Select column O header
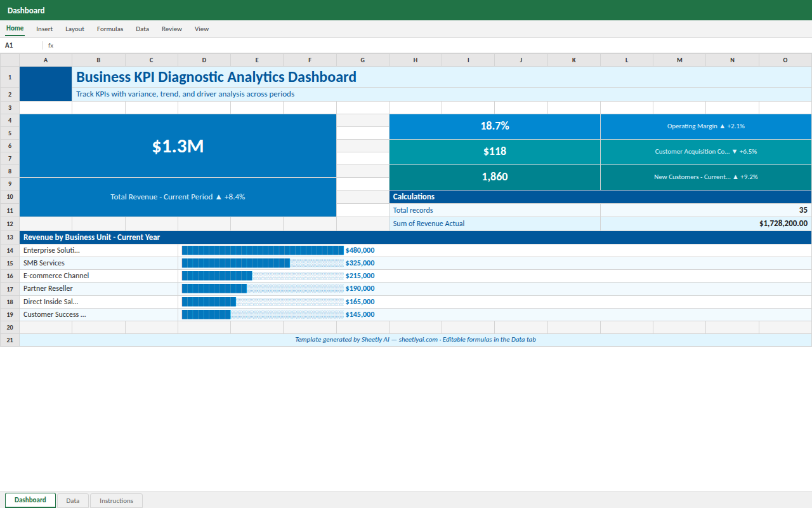 [785, 60]
